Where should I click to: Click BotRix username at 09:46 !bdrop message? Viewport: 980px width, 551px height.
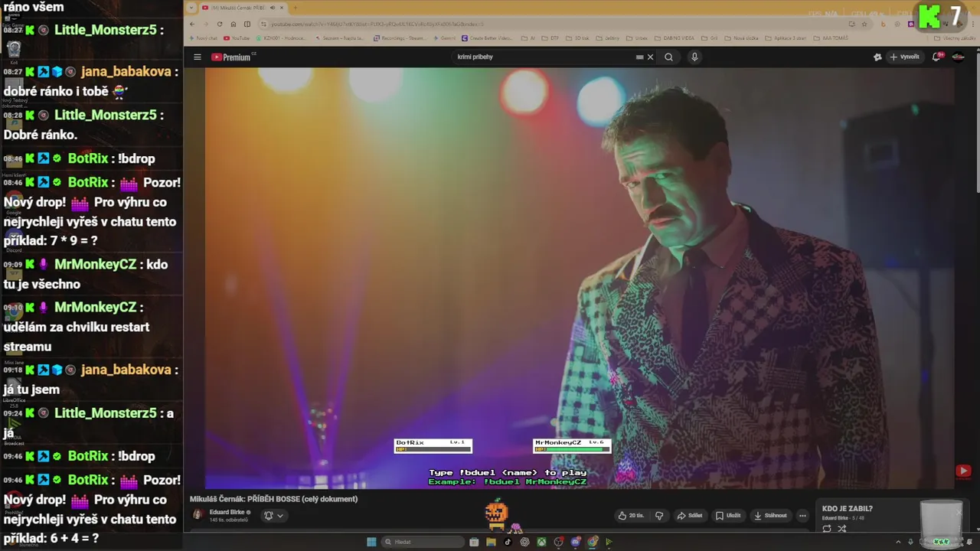click(x=88, y=456)
